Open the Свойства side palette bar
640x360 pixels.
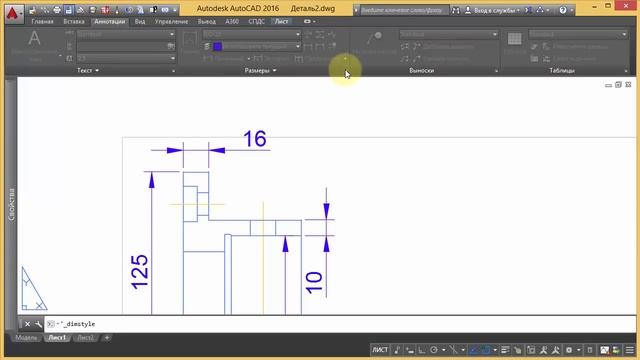pyautogui.click(x=11, y=204)
